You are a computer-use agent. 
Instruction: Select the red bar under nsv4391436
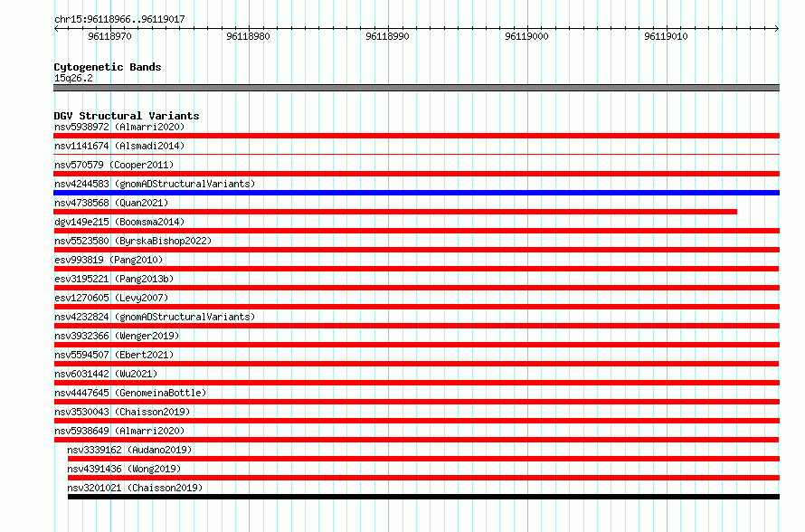click(x=423, y=478)
